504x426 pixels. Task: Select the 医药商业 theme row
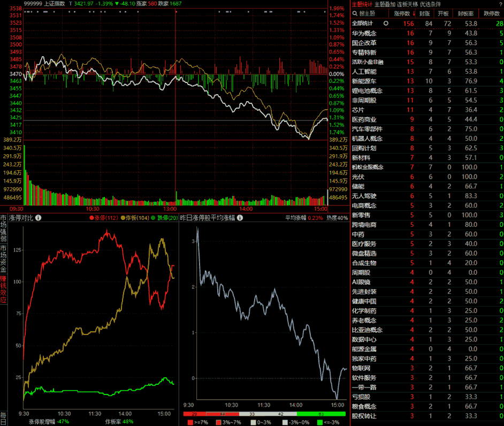click(x=427, y=119)
